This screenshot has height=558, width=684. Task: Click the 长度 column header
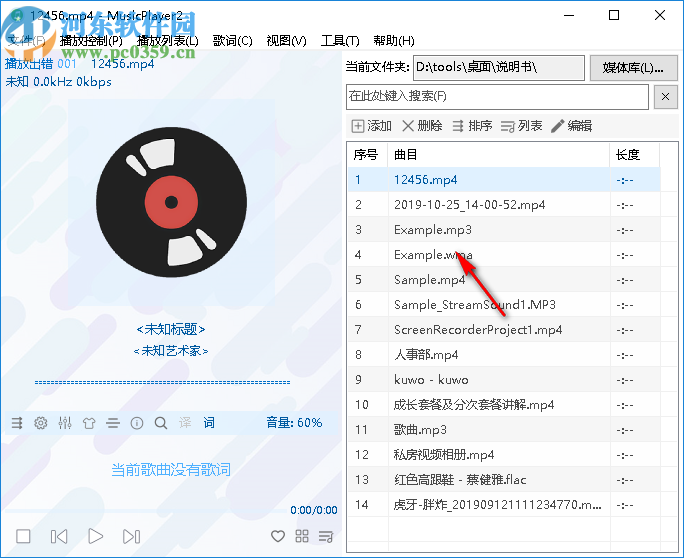(635, 154)
